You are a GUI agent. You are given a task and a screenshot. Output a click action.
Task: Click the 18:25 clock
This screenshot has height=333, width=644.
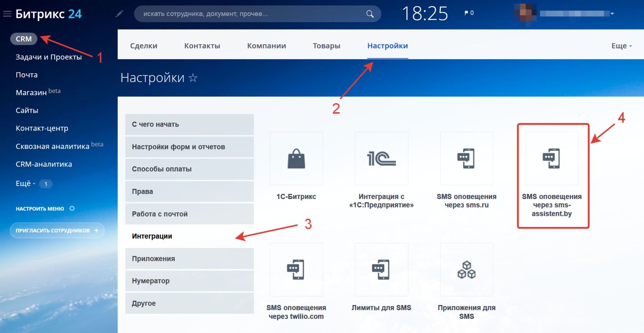[x=425, y=13]
